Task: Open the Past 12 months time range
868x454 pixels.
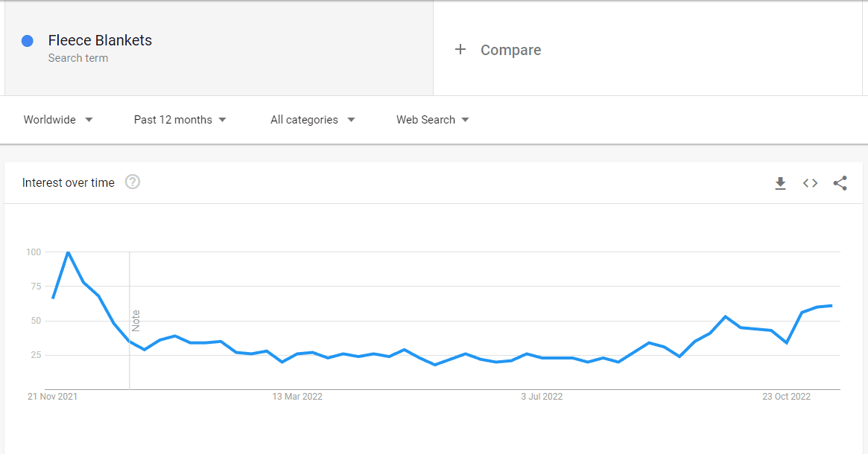Action: pos(180,120)
